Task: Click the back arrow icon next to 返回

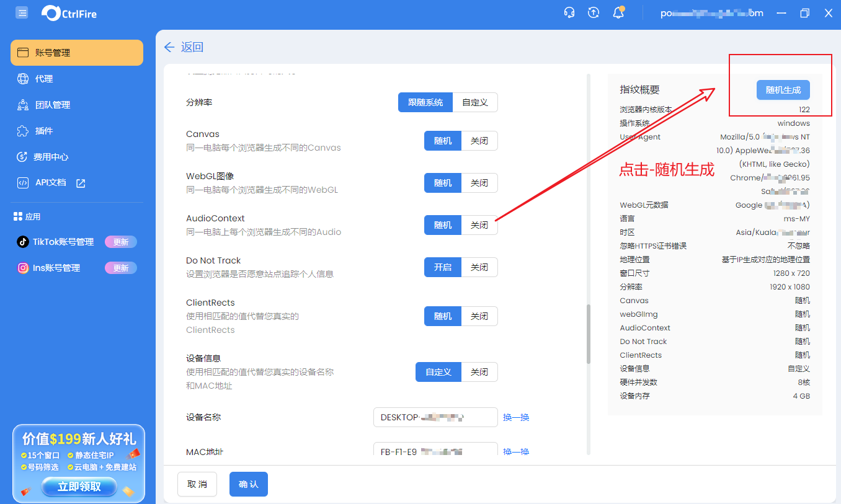Action: pos(169,47)
